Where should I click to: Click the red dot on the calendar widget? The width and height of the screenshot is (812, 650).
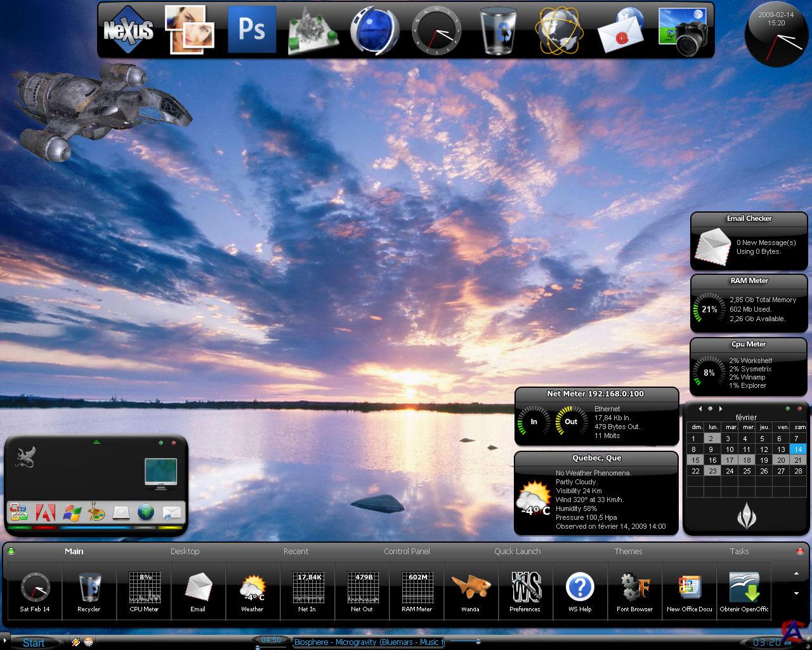799,409
